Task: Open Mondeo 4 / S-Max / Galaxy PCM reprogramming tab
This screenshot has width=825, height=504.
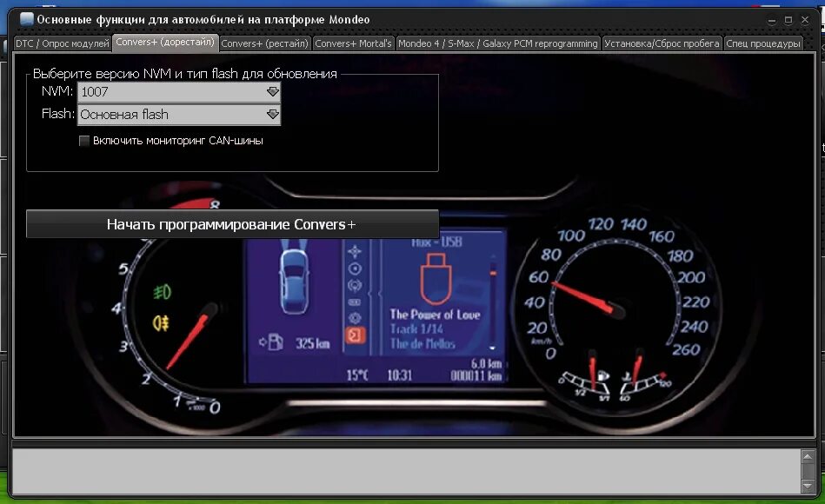Action: 498,43
